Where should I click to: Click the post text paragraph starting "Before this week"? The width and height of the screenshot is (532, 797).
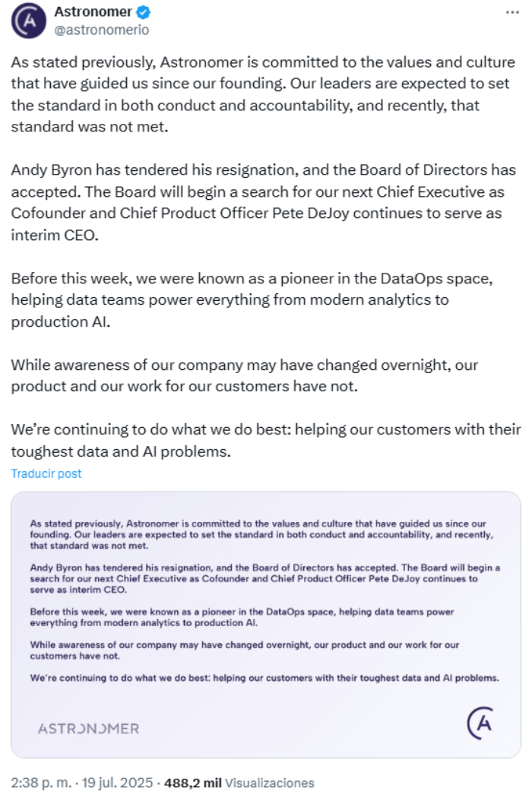click(x=251, y=299)
